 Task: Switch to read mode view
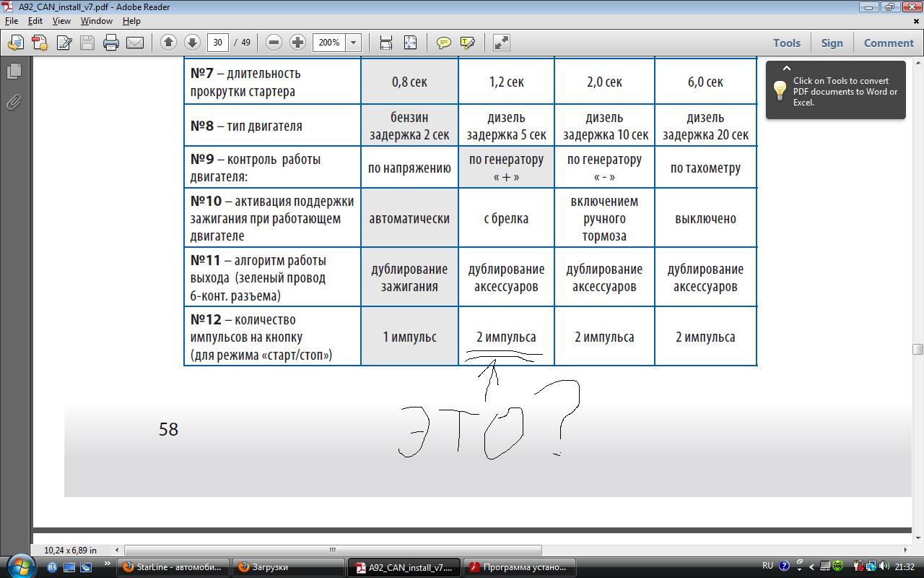click(502, 43)
